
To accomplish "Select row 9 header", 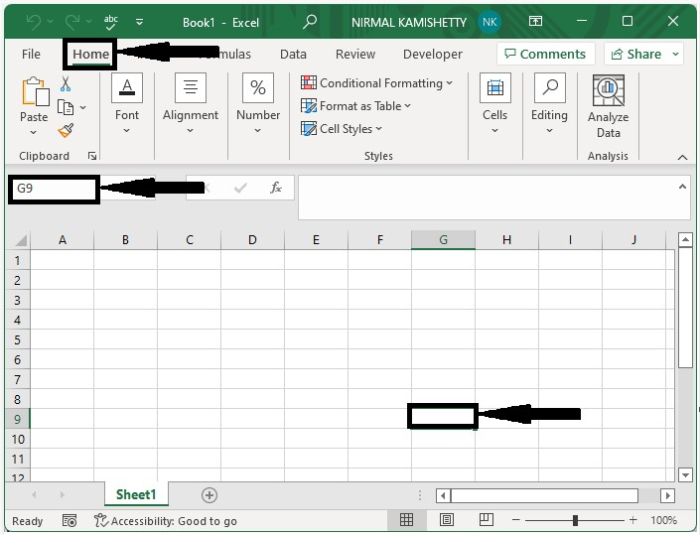I will pyautogui.click(x=17, y=419).
